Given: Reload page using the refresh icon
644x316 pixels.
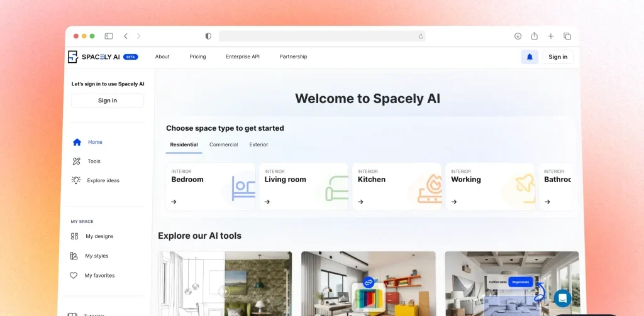Looking at the screenshot, I should (421, 36).
